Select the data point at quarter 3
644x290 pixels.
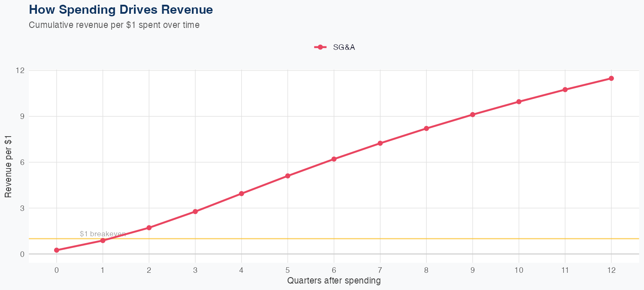click(195, 211)
